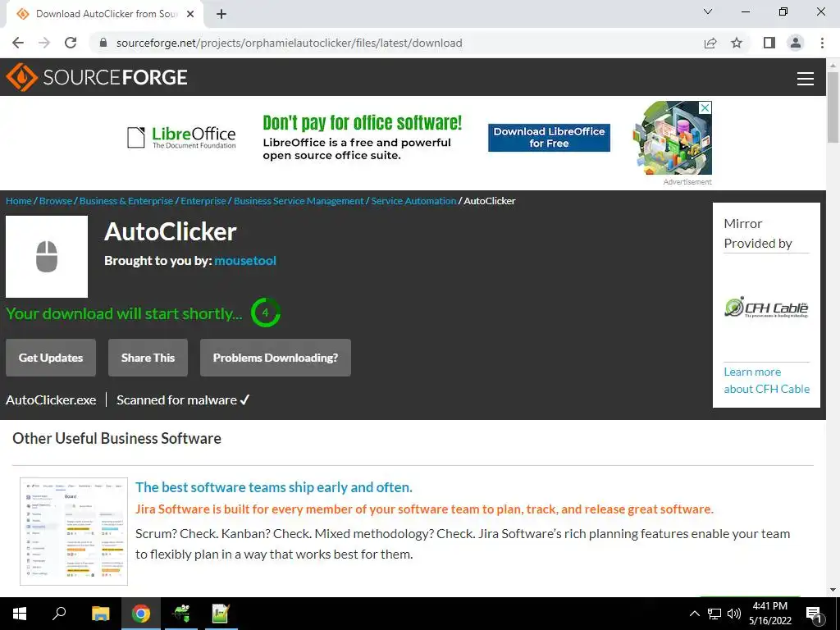Click the Jira Software screenshot thumbnail
The height and width of the screenshot is (630, 840).
[74, 532]
